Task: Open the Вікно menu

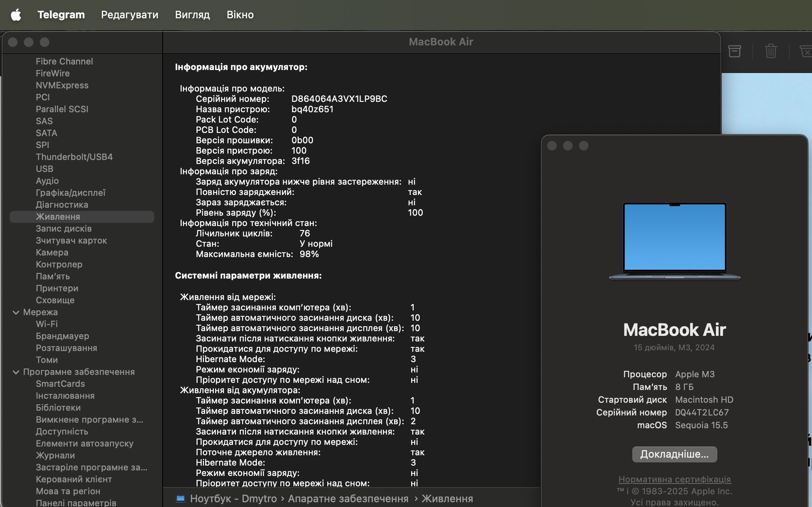Action: coord(240,15)
